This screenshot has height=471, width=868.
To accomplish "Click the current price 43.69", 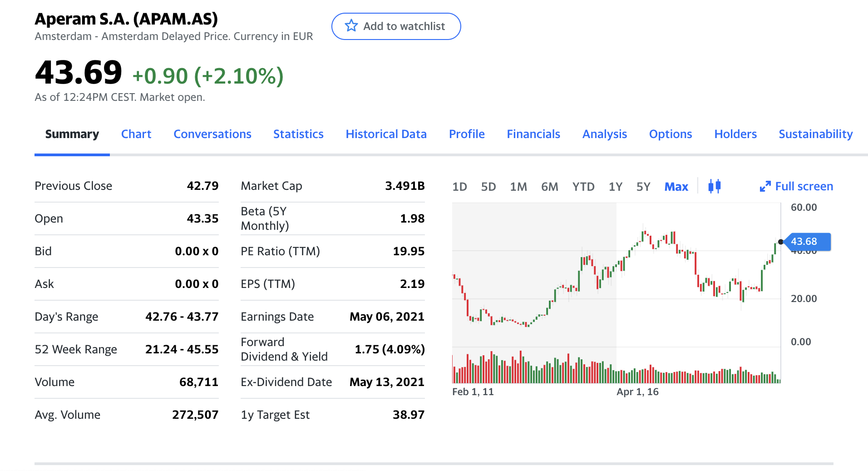I will tap(79, 73).
